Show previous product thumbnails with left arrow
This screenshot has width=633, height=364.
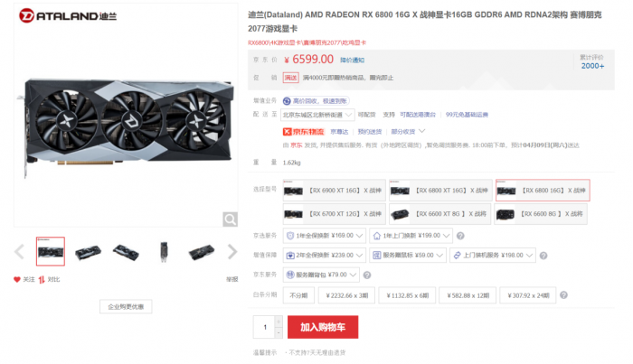19,251
